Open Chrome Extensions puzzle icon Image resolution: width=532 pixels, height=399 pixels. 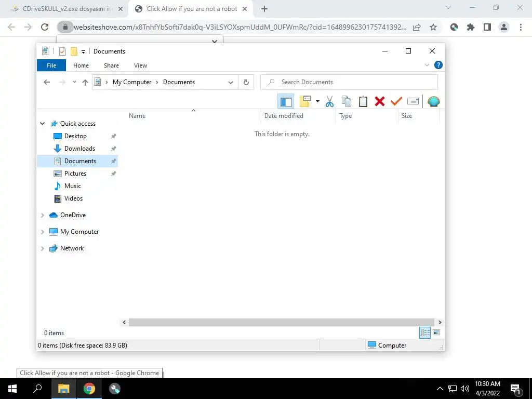click(471, 27)
